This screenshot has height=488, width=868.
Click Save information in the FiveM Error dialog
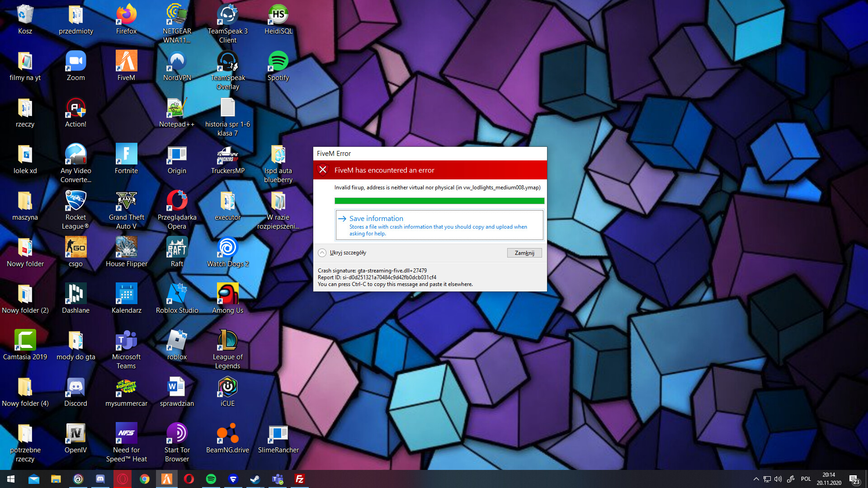439,225
